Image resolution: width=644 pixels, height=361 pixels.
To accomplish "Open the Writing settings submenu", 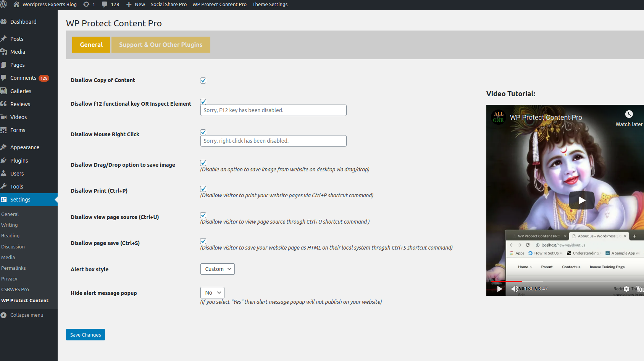I will tap(10, 225).
